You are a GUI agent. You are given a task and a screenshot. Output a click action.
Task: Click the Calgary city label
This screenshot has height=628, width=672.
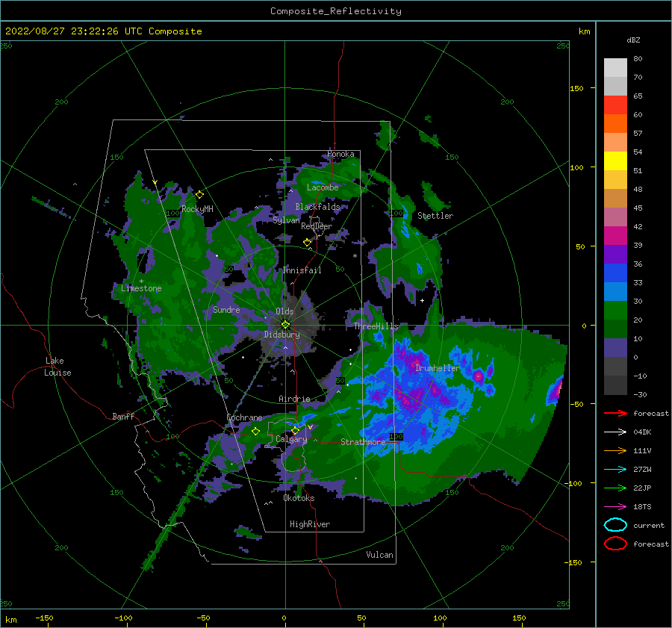click(x=291, y=439)
